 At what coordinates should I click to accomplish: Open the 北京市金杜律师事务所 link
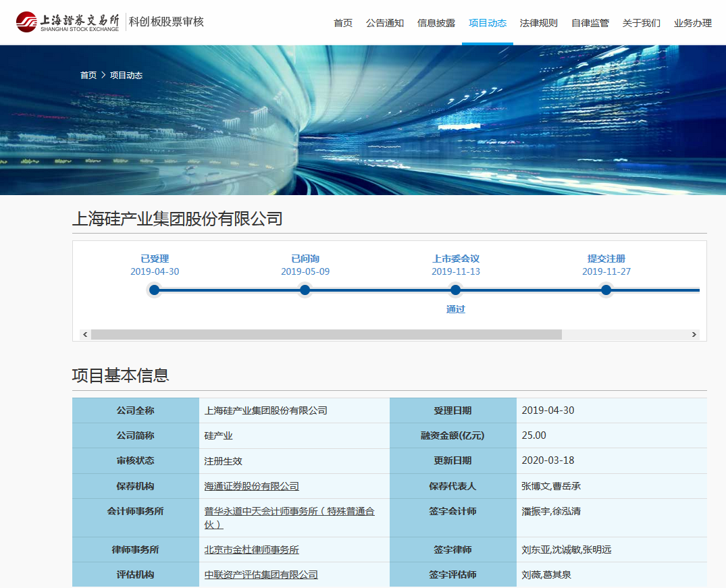pyautogui.click(x=252, y=550)
